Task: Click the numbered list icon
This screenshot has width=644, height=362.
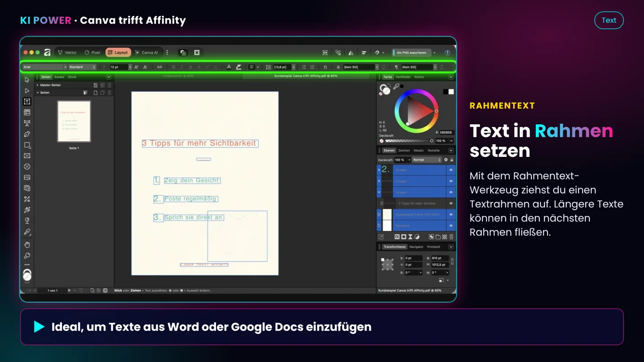Action: coord(312,67)
